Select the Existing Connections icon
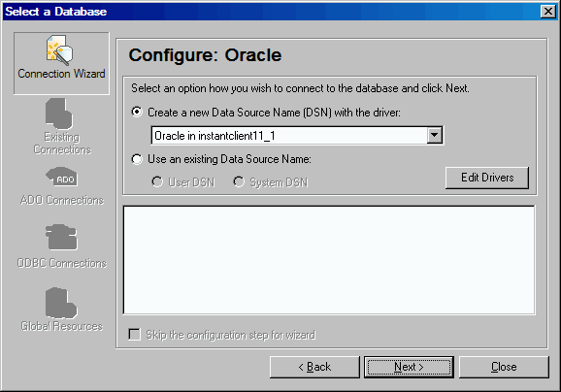 pyautogui.click(x=59, y=114)
